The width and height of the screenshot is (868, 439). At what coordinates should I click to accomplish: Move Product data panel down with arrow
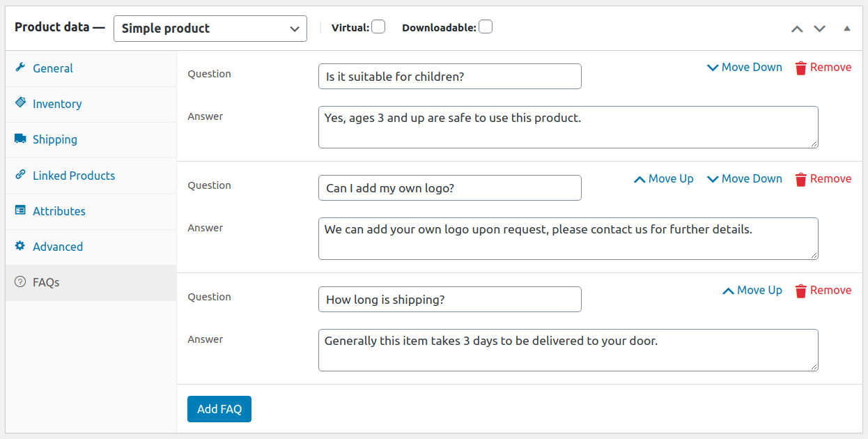point(820,29)
